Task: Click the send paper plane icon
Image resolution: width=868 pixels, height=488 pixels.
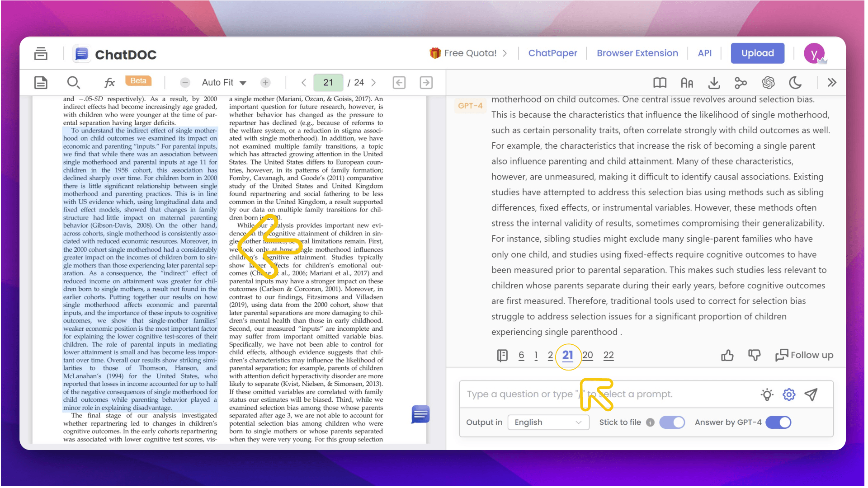Action: tap(811, 394)
